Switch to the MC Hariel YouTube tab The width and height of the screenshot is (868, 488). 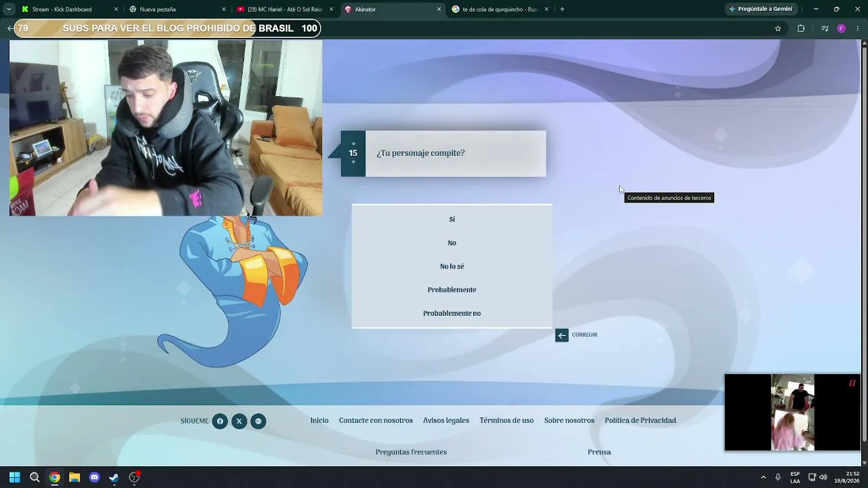pyautogui.click(x=284, y=9)
